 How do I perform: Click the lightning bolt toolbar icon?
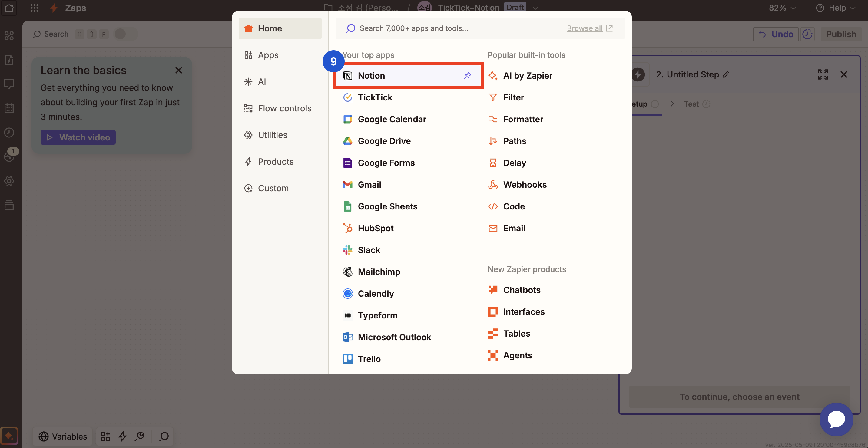(122, 436)
